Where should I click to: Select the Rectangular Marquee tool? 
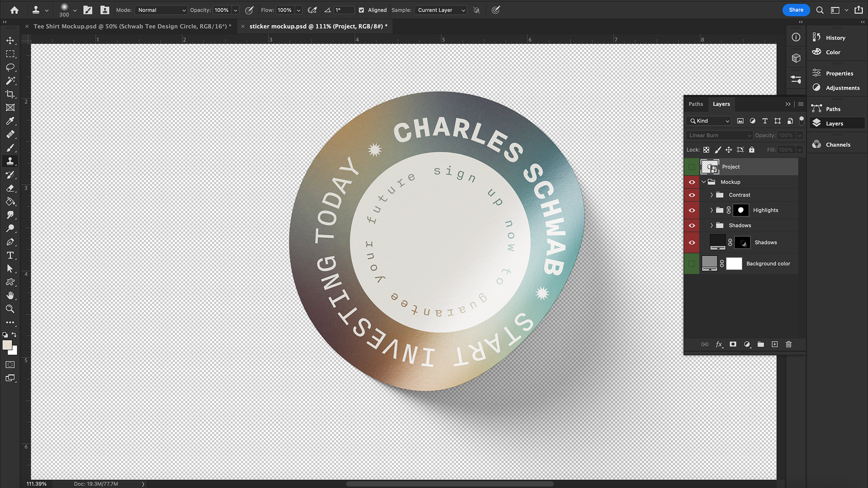click(x=10, y=54)
